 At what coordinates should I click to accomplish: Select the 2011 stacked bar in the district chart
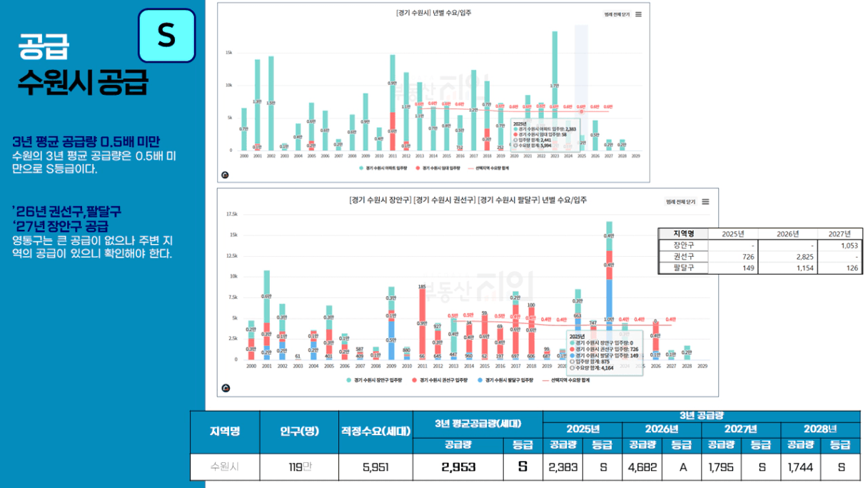click(x=422, y=324)
